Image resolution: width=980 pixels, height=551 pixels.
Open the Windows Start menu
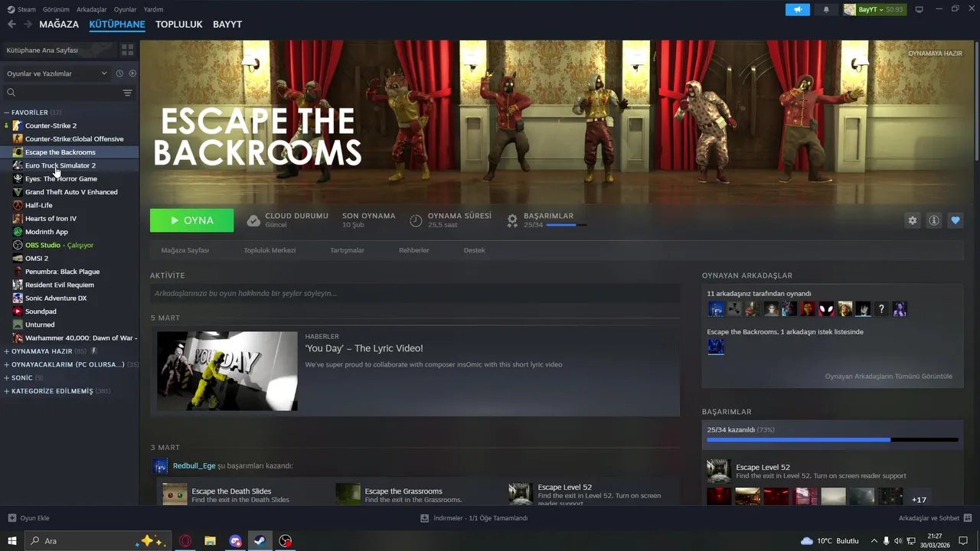point(12,541)
